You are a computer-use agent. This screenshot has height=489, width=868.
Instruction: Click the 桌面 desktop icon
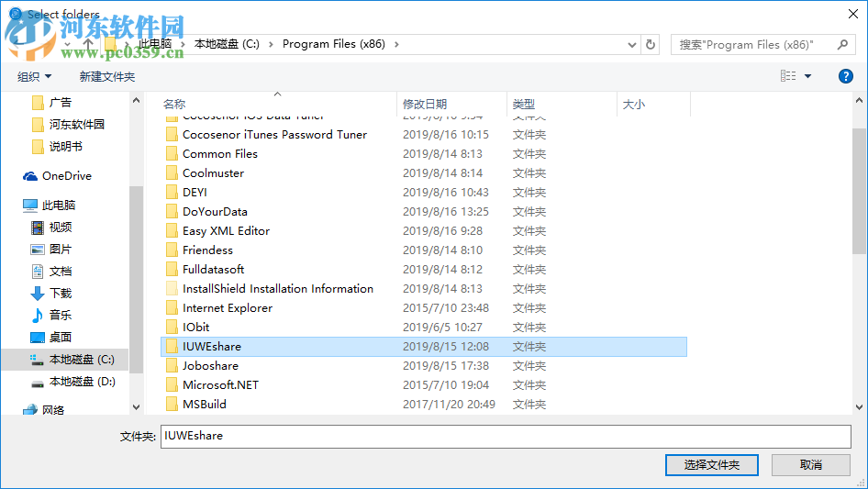click(37, 338)
